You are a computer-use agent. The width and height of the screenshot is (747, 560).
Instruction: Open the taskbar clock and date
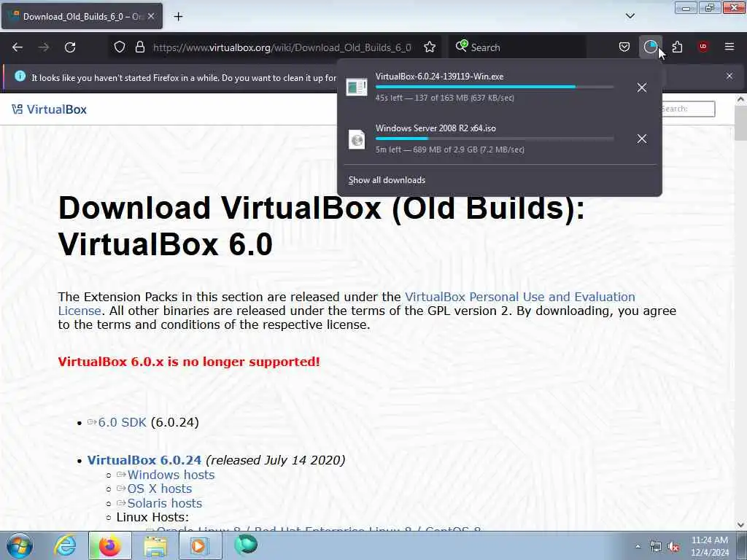click(710, 546)
